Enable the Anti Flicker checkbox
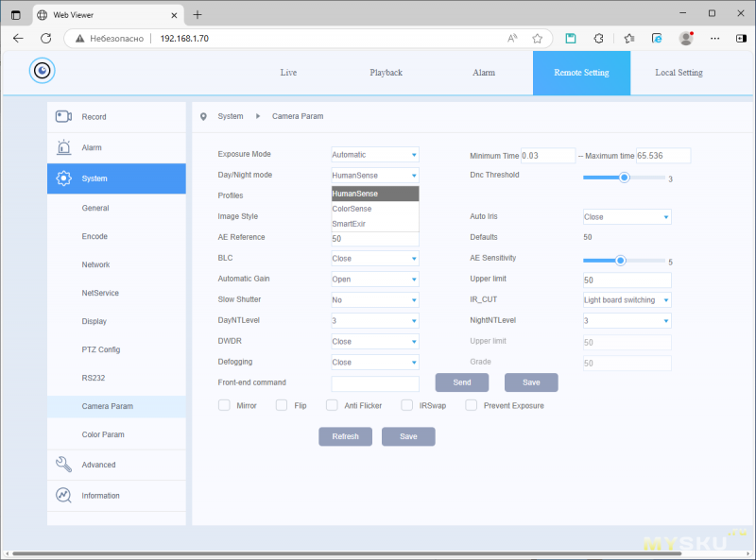 [332, 405]
